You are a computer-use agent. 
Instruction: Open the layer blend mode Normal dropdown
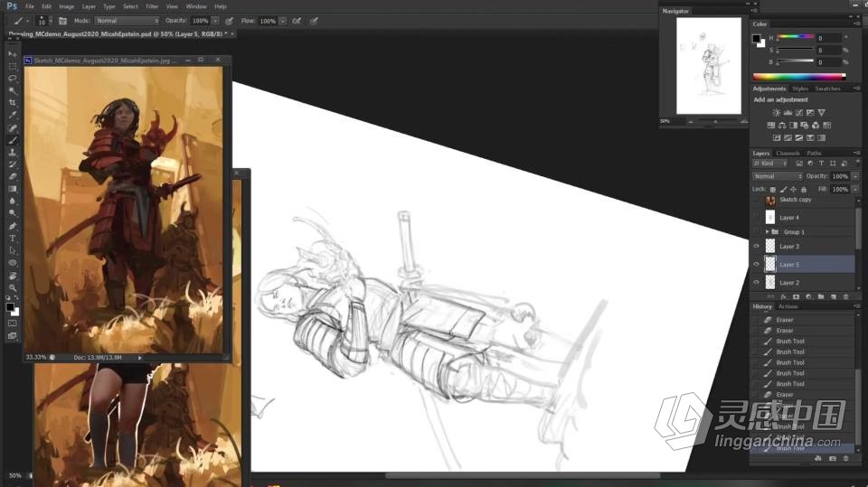(x=778, y=176)
